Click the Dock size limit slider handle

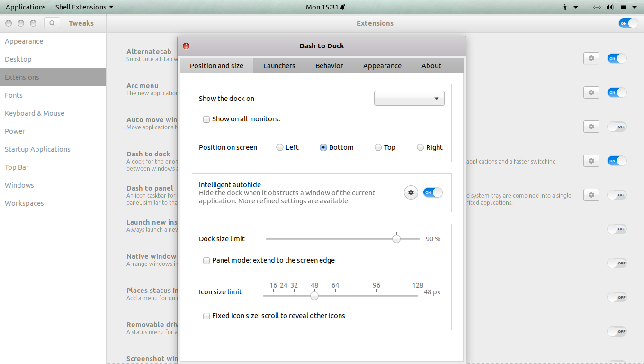(396, 239)
